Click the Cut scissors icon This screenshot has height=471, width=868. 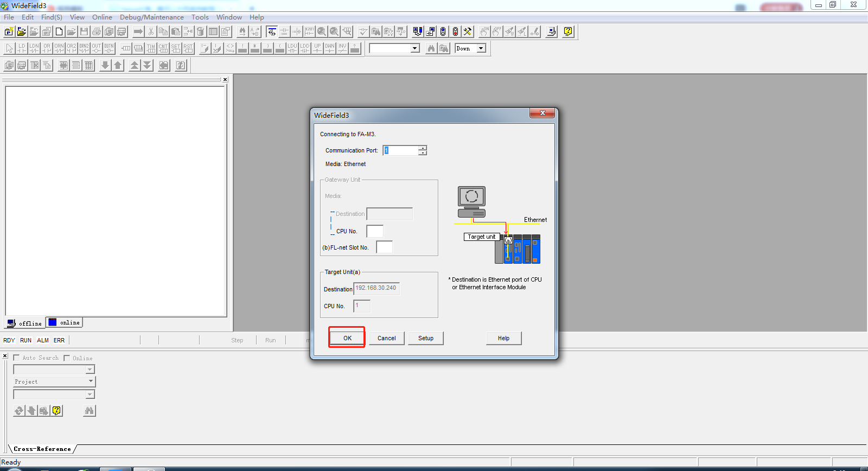(151, 31)
